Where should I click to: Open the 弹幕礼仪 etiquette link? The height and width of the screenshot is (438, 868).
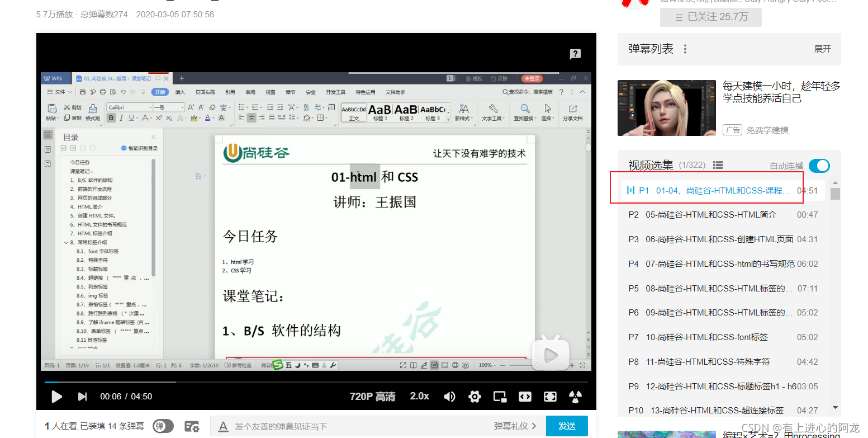(x=515, y=426)
